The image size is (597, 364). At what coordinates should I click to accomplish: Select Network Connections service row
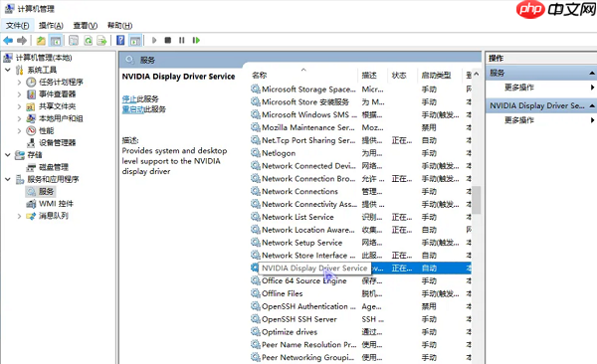(x=360, y=192)
